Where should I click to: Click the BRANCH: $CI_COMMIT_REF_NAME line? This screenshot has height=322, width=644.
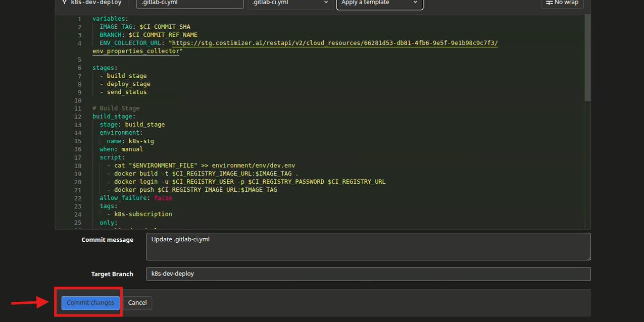pyautogui.click(x=148, y=35)
